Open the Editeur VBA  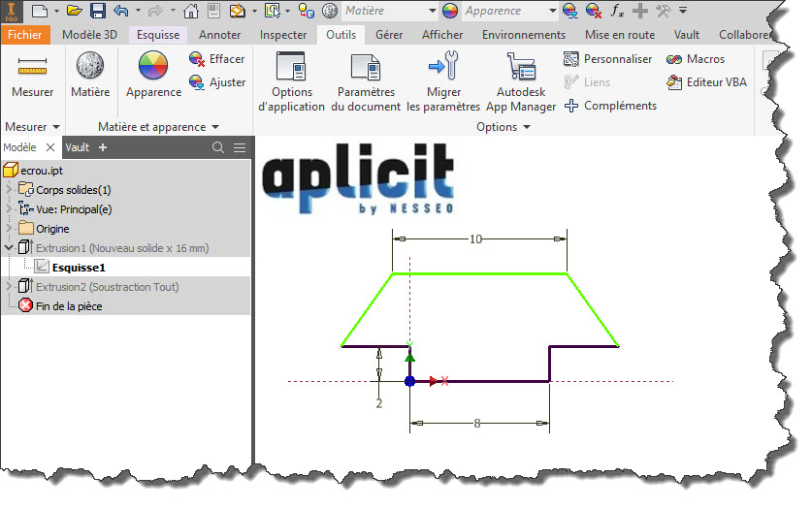706,82
